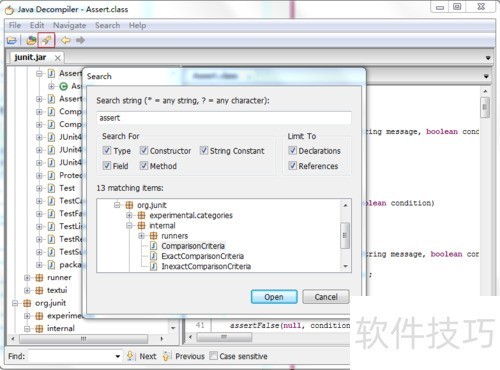
Task: Click the search string input field
Action: click(x=224, y=118)
